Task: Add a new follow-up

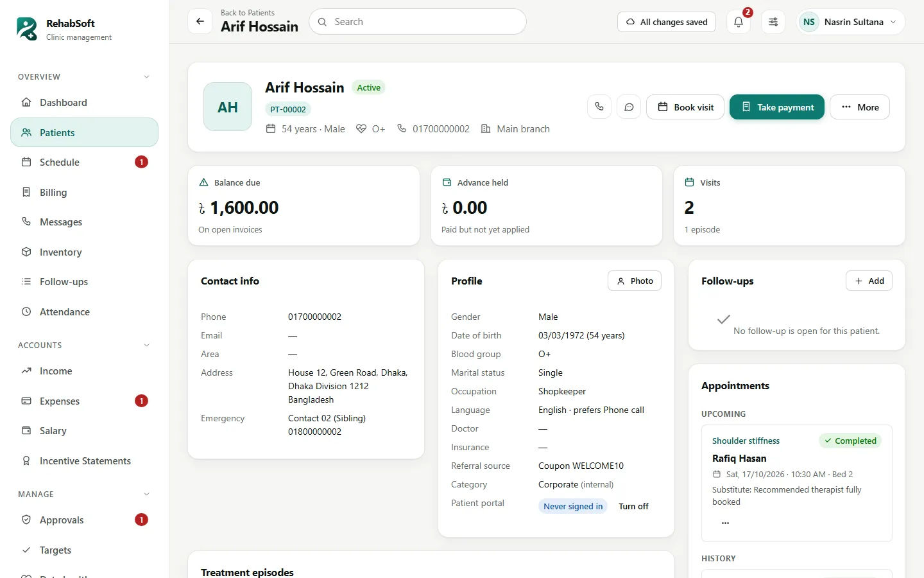Action: point(869,281)
